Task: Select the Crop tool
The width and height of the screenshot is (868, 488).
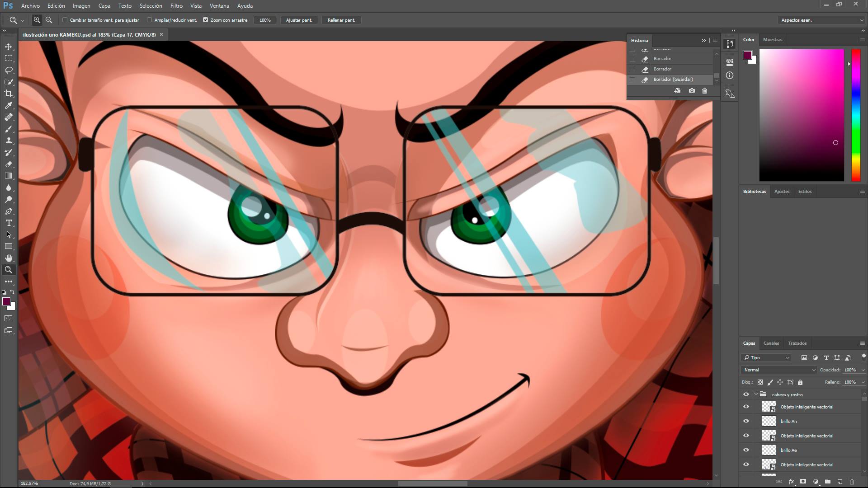Action: pos(9,94)
